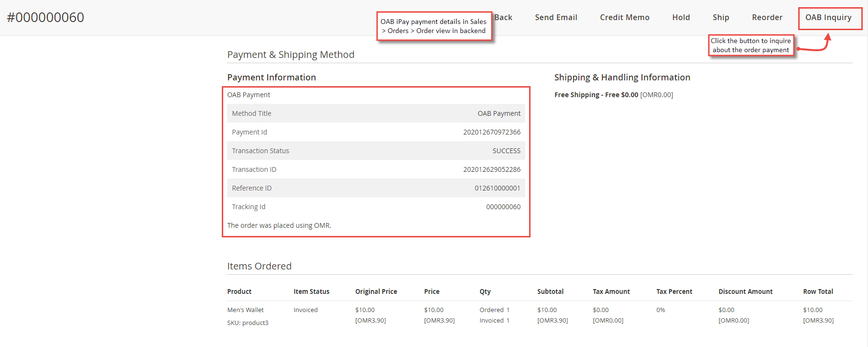This screenshot has width=868, height=347.
Task: Click the Tracking Id row label
Action: [249, 207]
